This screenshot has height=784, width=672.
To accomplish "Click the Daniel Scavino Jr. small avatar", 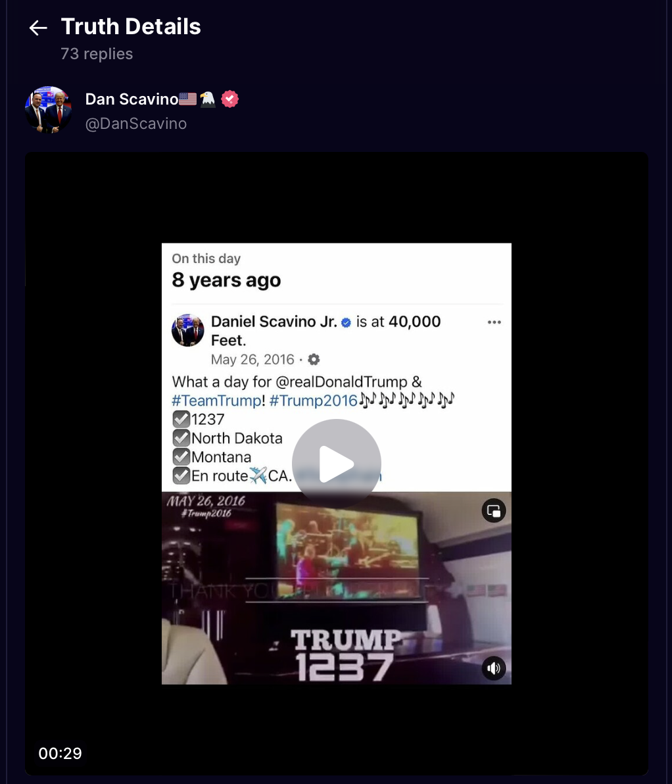I will point(187,330).
